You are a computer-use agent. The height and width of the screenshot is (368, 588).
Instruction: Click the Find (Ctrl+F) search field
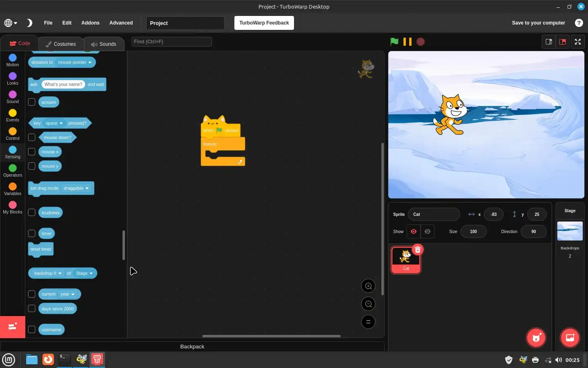point(171,42)
